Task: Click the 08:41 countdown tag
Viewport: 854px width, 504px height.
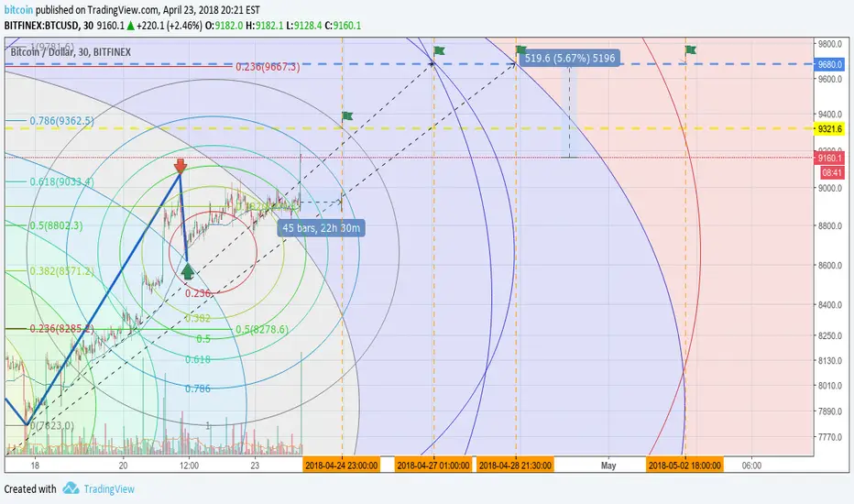Action: coord(832,173)
